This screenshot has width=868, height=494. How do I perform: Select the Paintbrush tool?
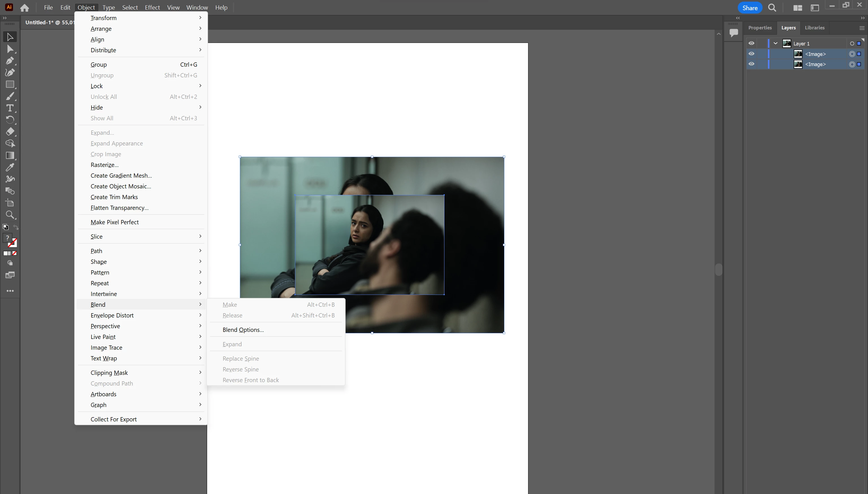pyautogui.click(x=10, y=96)
